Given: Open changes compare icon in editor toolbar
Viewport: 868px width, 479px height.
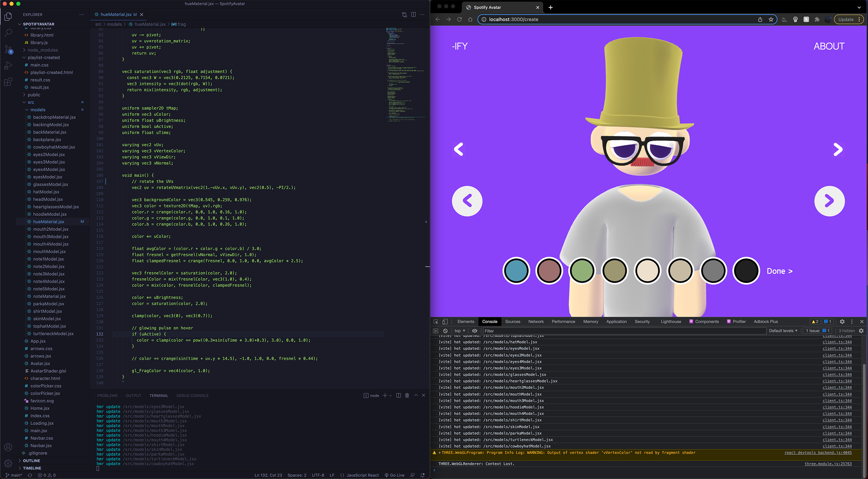Looking at the screenshot, I should (404, 14).
